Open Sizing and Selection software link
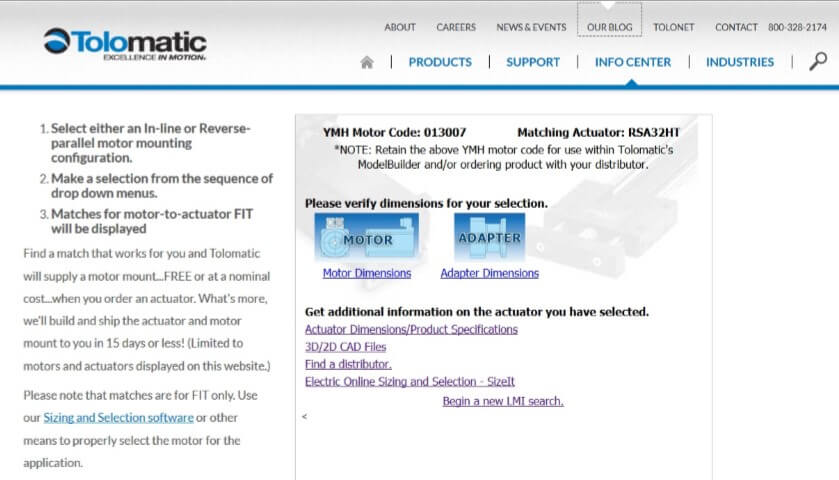This screenshot has height=480, width=839. [x=118, y=417]
